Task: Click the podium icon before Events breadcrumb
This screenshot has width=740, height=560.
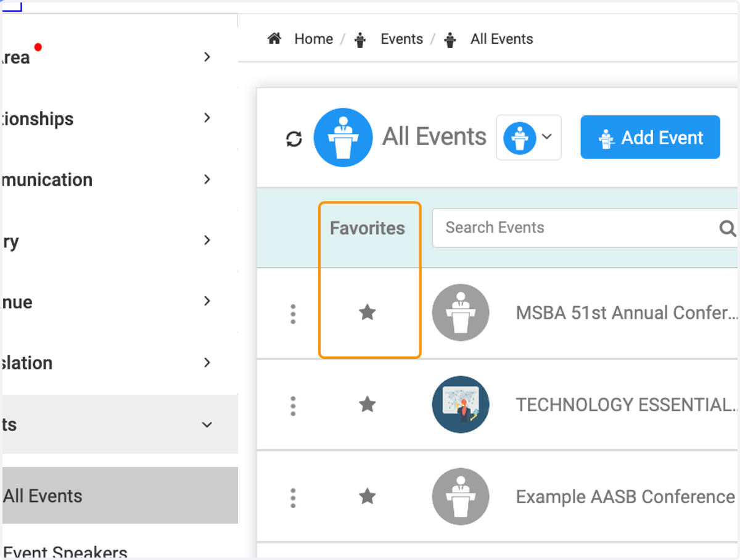Action: 361,40
